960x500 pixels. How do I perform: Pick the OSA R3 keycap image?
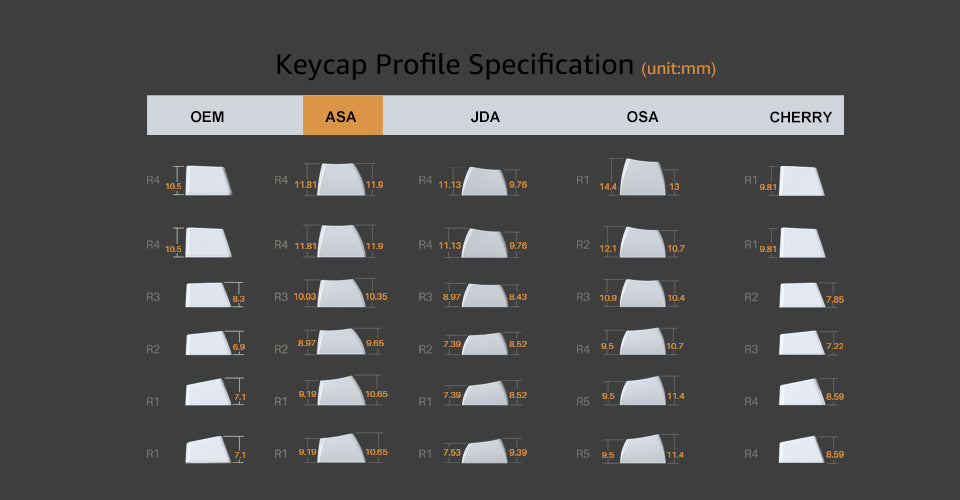pos(644,294)
